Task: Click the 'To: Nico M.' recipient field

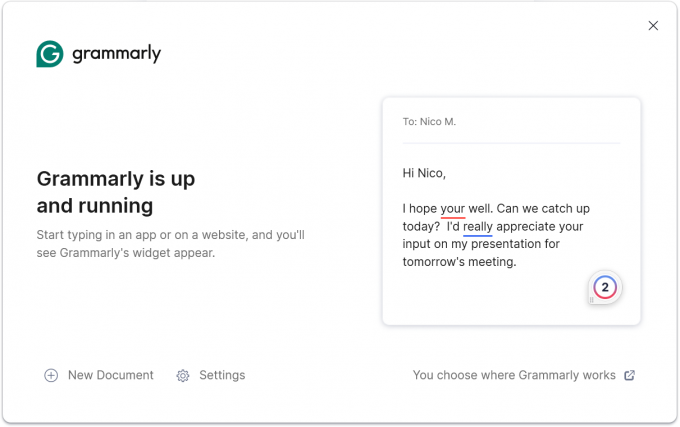Action: (x=429, y=122)
